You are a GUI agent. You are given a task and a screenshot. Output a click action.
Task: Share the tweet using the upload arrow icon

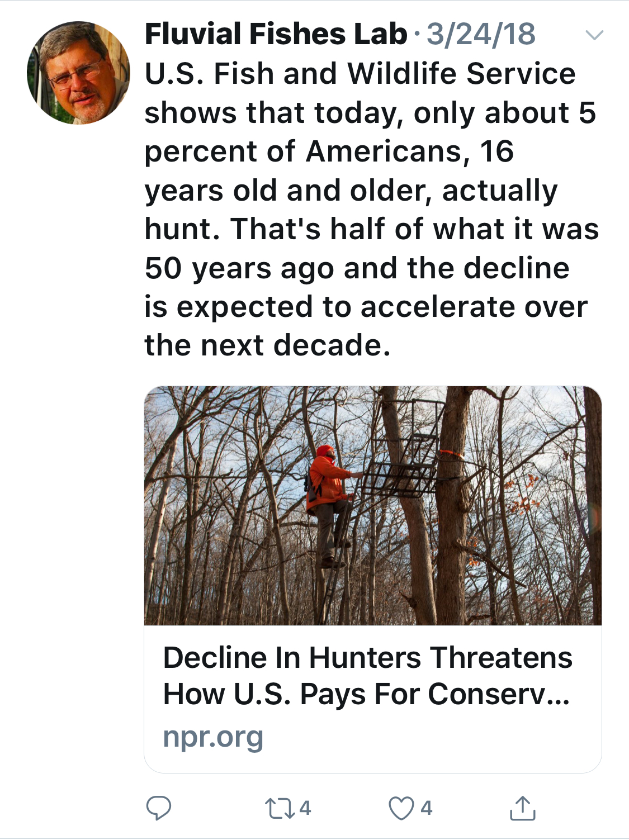click(523, 808)
